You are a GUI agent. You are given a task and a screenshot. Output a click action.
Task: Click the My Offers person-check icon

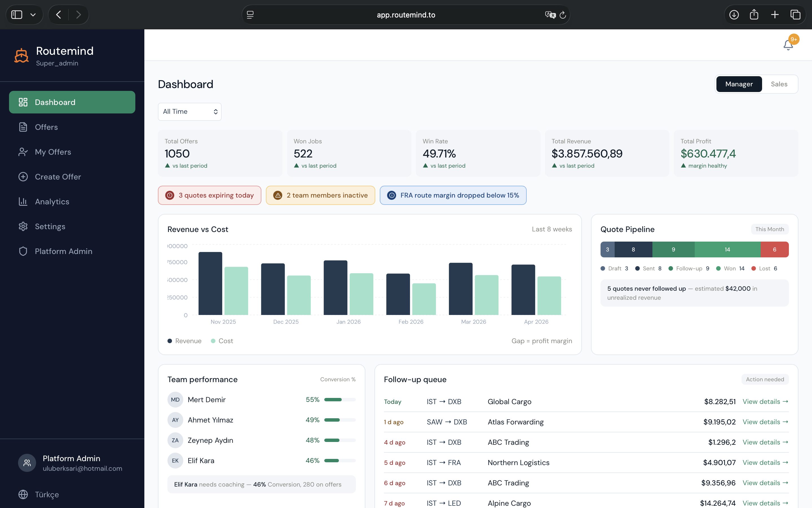(x=23, y=152)
